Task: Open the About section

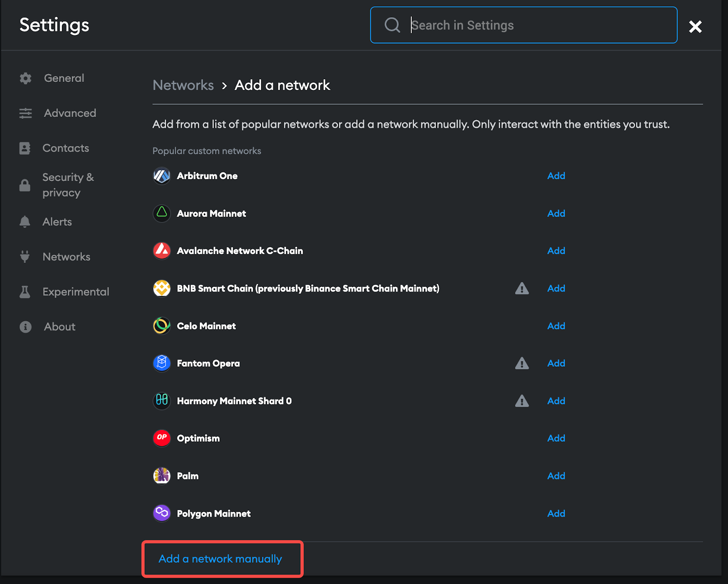Action: (x=60, y=327)
